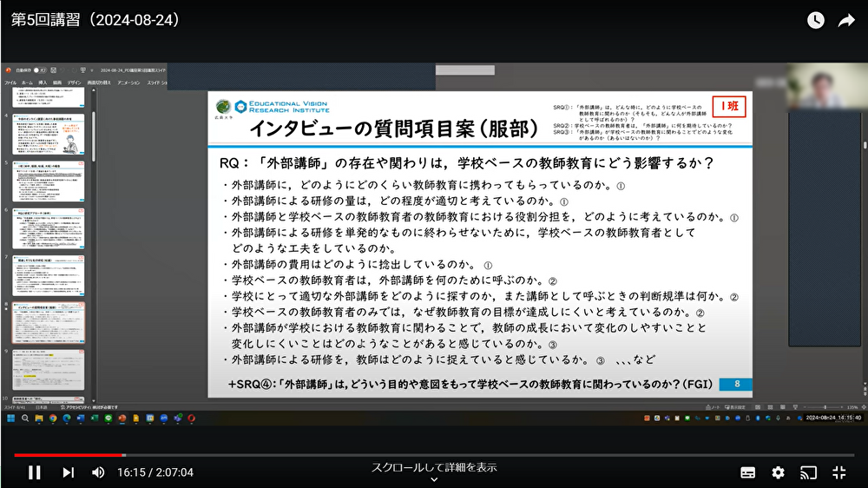Viewport: 868px width, 488px height.
Task: Switch to the ホーム ribbon tab
Action: [x=27, y=83]
